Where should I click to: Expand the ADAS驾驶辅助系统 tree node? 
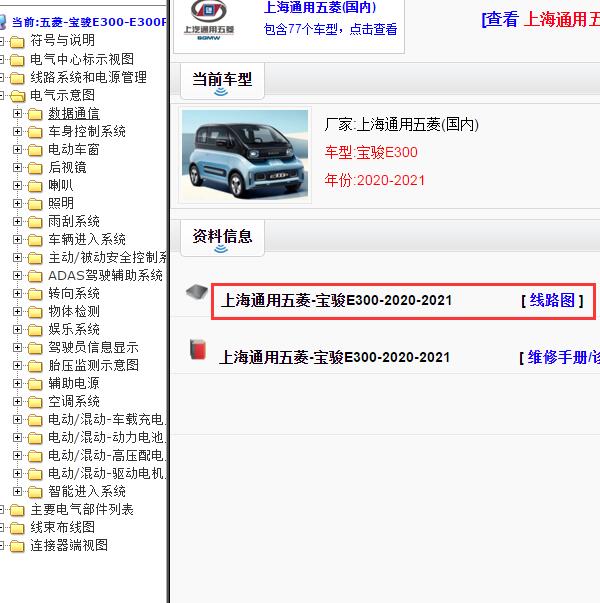click(17, 275)
